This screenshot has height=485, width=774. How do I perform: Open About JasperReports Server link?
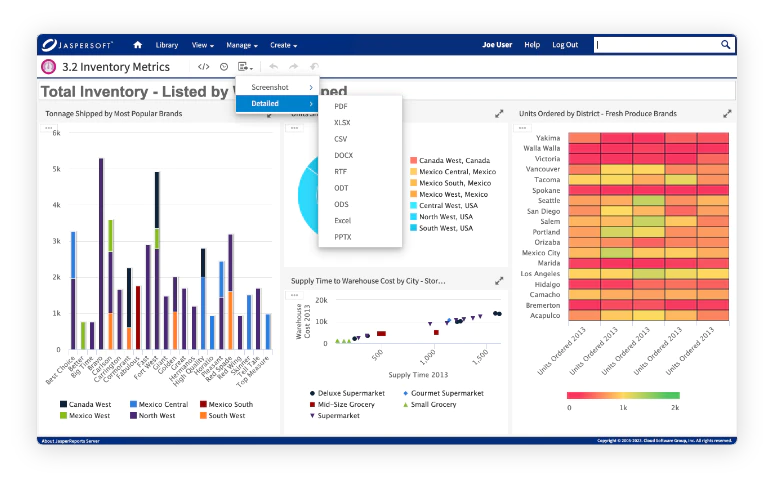[71, 441]
